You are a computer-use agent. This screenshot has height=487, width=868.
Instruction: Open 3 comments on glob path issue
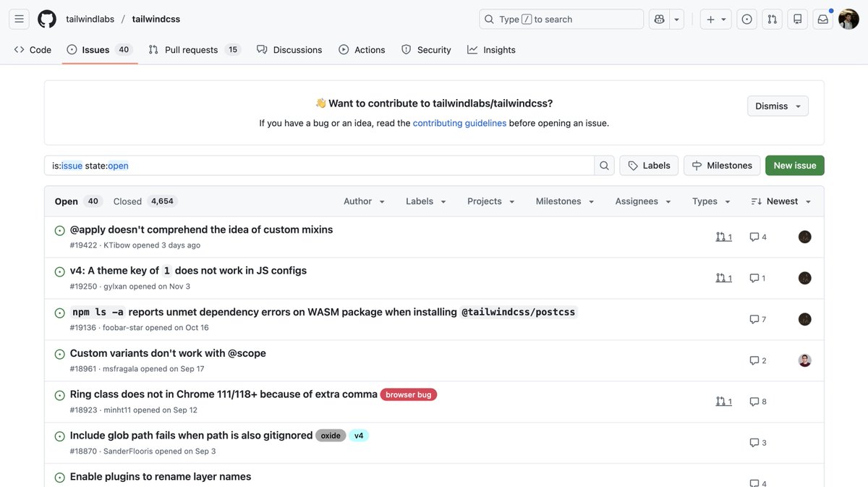(x=757, y=443)
